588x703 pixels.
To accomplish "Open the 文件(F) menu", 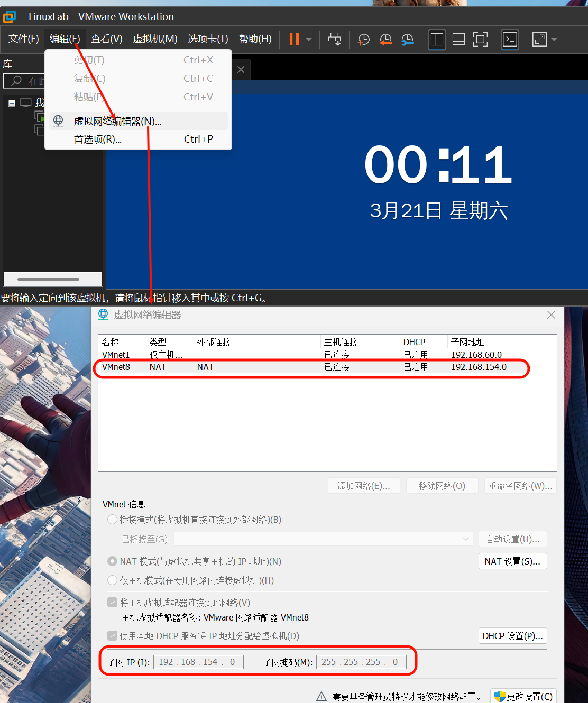I will point(23,39).
